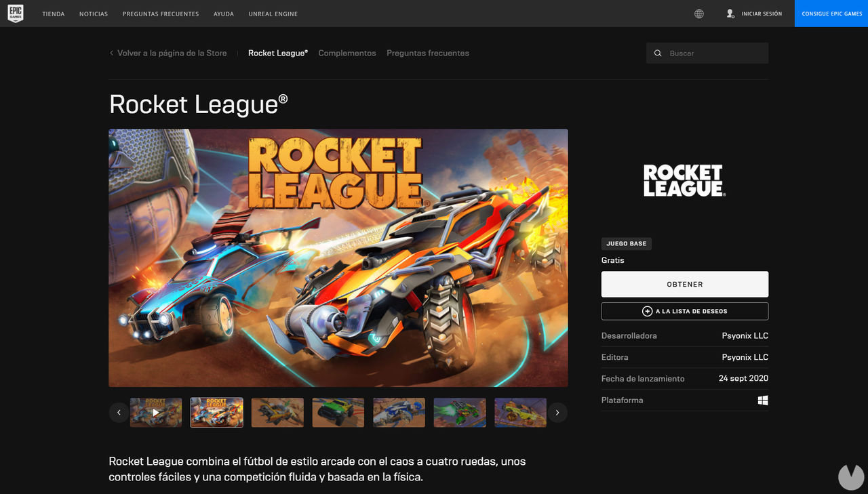Click Iniciar sesión
Image resolution: width=868 pixels, height=494 pixels.
tap(762, 14)
